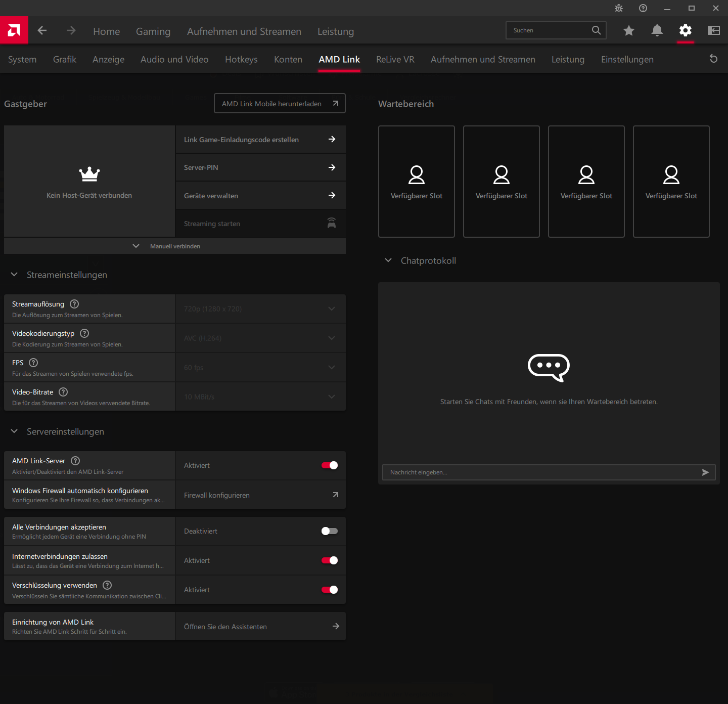Open FPS 60 fps dropdown
The image size is (728, 704).
(261, 368)
